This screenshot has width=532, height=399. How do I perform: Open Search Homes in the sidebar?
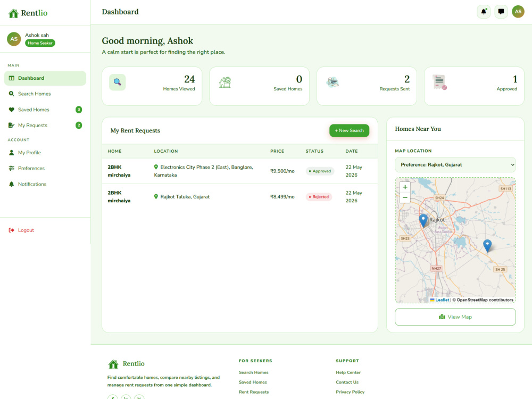tap(45, 94)
